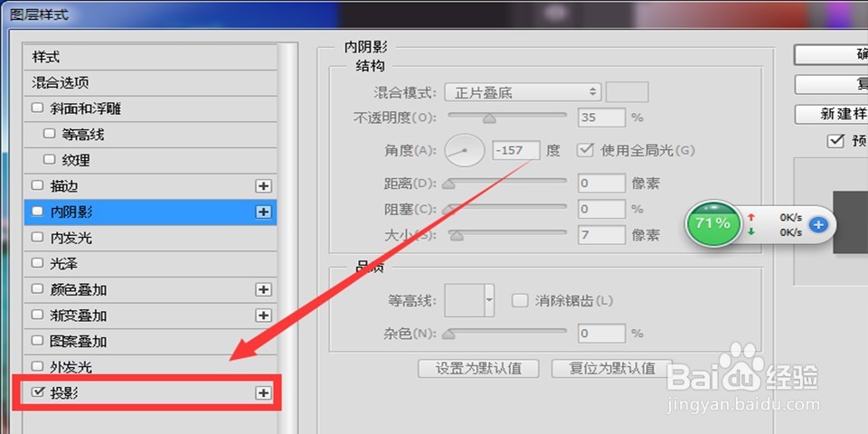Screen dimensions: 868x434
Task: Select 样式 in the left list
Action: coord(150,57)
